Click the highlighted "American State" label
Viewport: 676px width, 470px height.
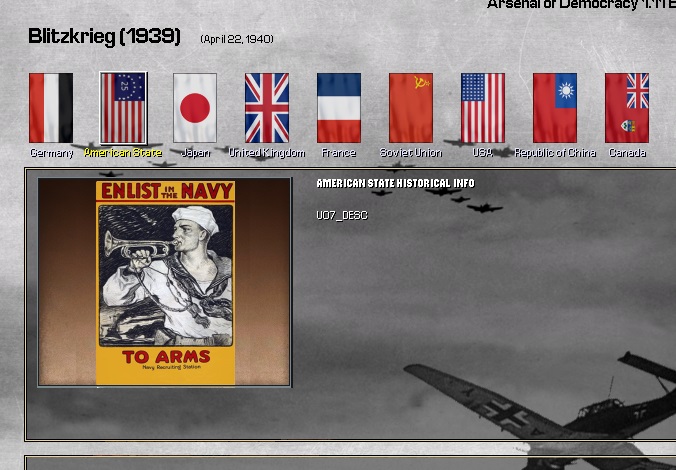click(x=123, y=153)
